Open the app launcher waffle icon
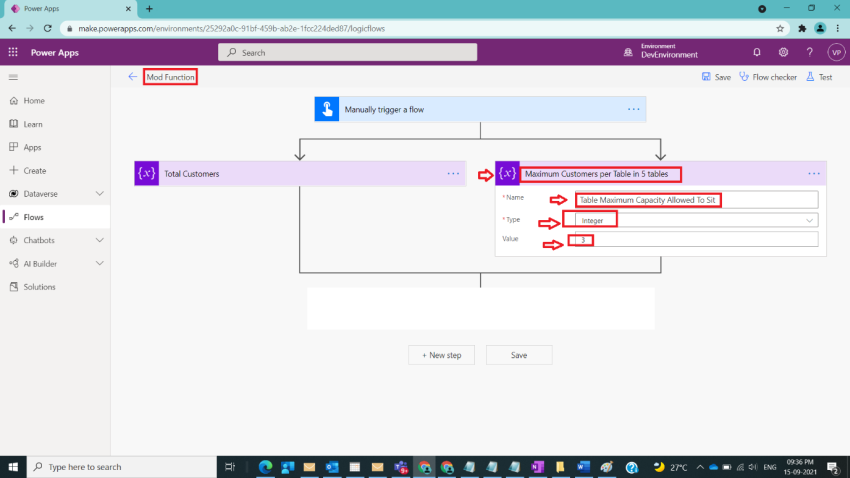 pos(13,52)
